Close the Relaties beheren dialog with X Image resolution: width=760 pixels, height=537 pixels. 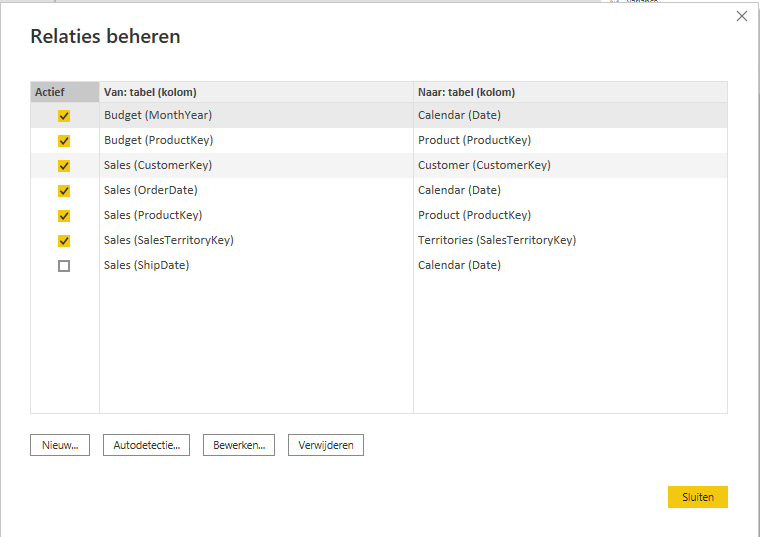[742, 16]
